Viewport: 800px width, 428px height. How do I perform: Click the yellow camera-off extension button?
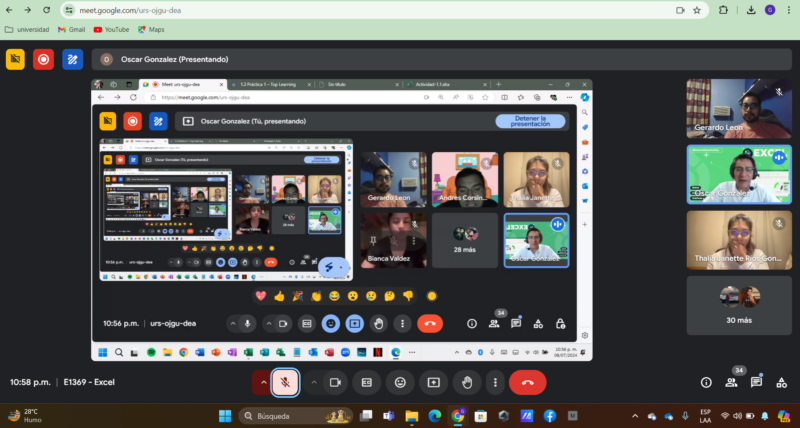tap(15, 59)
